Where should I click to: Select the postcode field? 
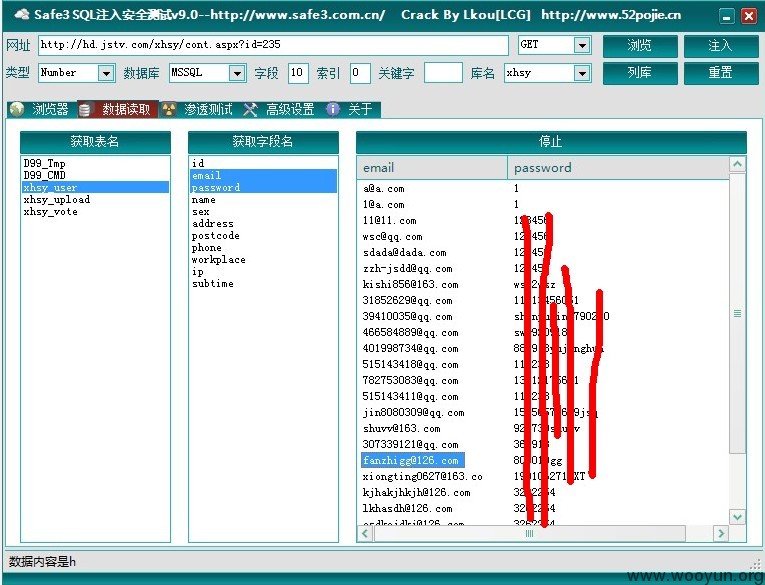point(263,236)
